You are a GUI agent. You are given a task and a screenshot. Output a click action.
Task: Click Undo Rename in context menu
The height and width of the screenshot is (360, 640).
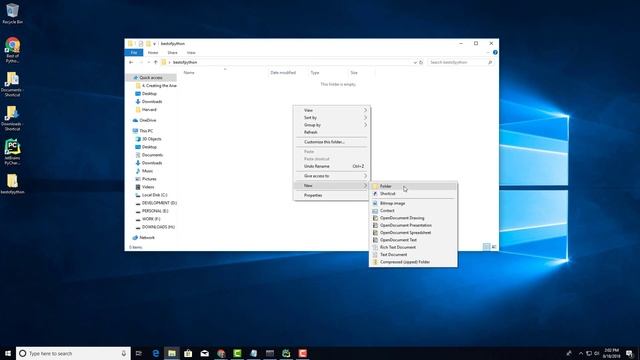(331, 166)
